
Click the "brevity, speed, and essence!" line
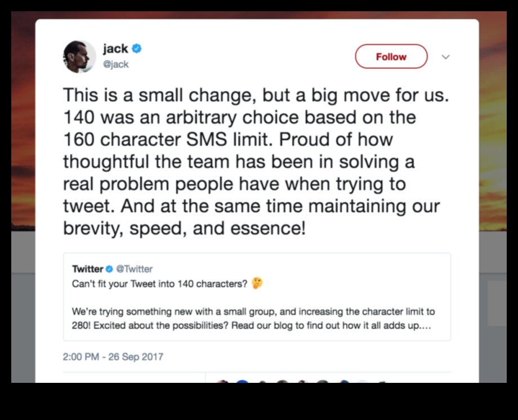click(184, 229)
